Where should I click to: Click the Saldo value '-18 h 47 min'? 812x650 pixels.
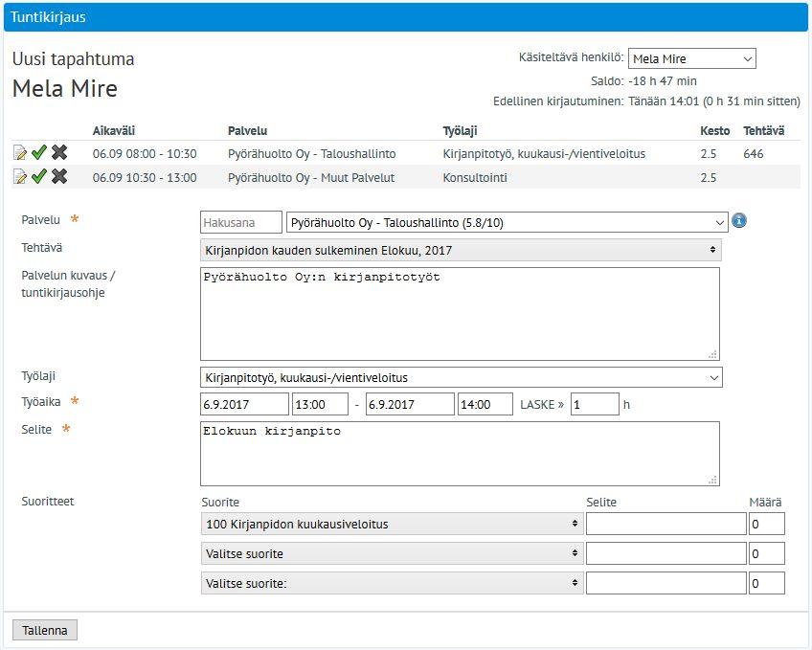coord(663,80)
